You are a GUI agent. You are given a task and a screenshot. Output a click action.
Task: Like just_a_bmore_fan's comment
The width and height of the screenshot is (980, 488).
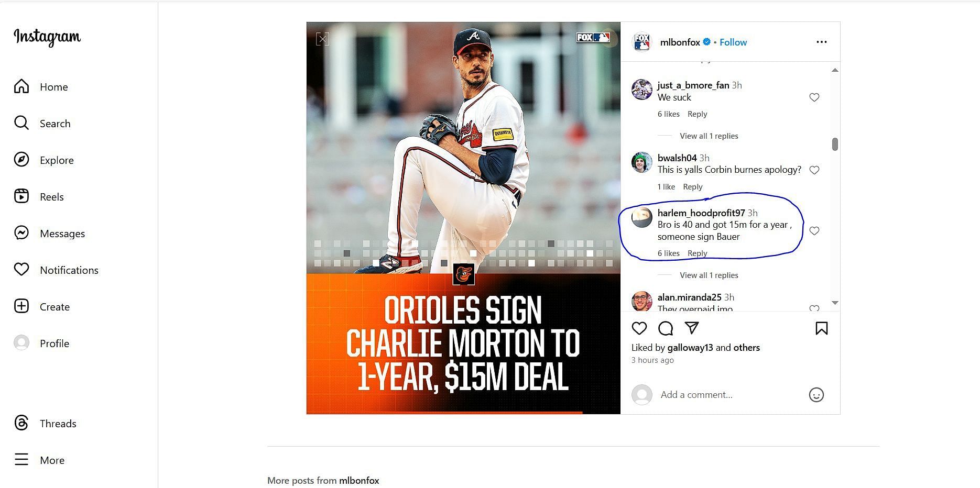pos(814,97)
